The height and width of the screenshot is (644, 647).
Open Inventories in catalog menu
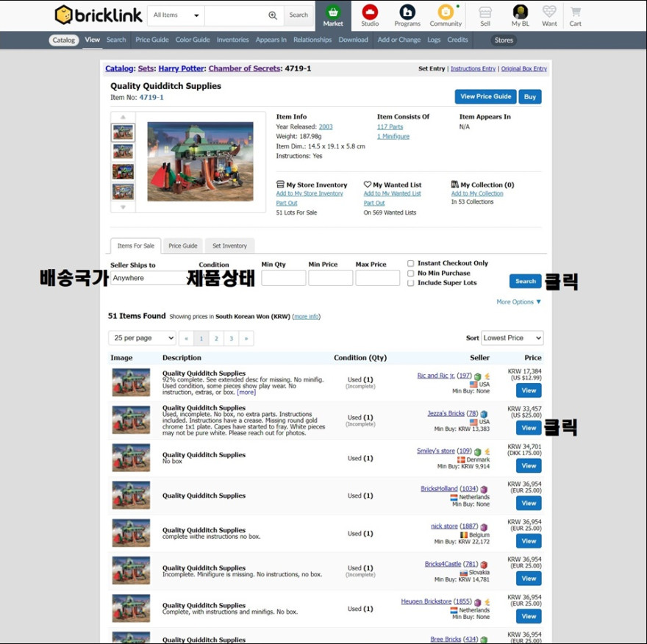tap(233, 40)
